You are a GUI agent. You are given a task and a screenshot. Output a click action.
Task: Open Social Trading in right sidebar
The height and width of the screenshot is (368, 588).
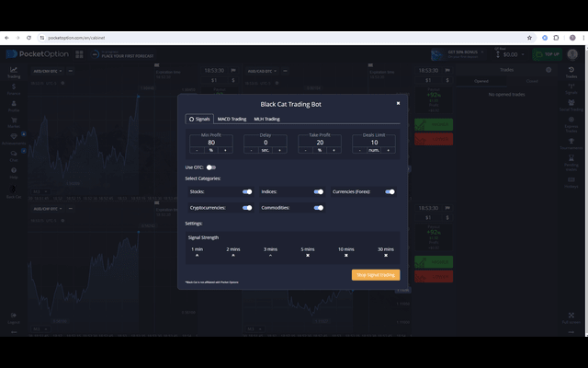(571, 105)
